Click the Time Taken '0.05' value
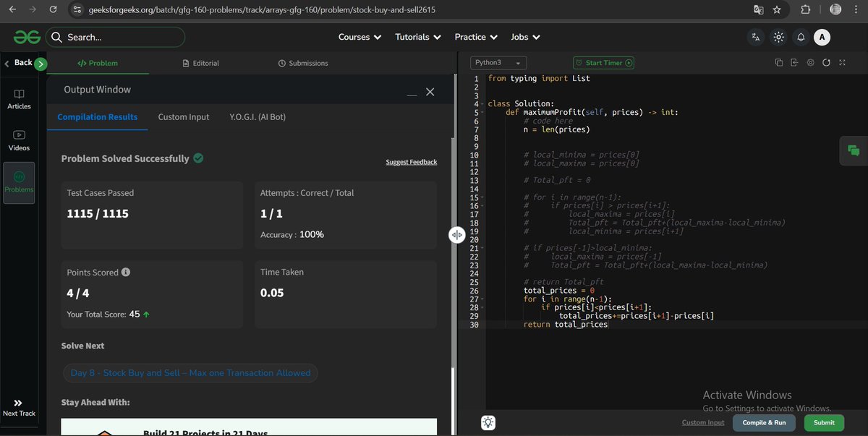 [x=272, y=293]
